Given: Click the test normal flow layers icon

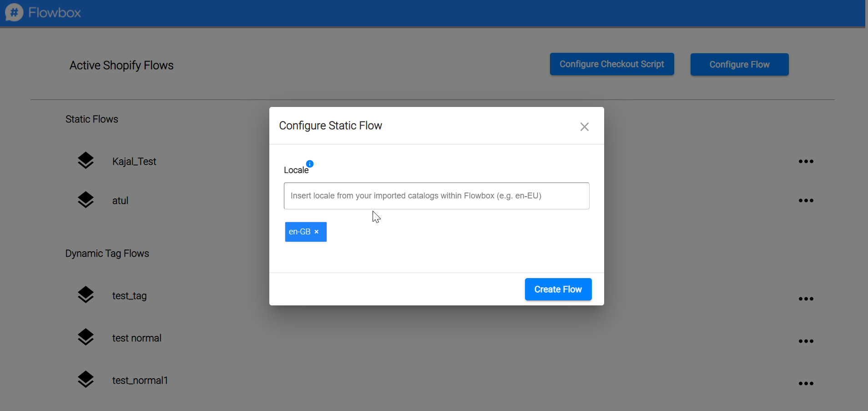Looking at the screenshot, I should tap(86, 337).
